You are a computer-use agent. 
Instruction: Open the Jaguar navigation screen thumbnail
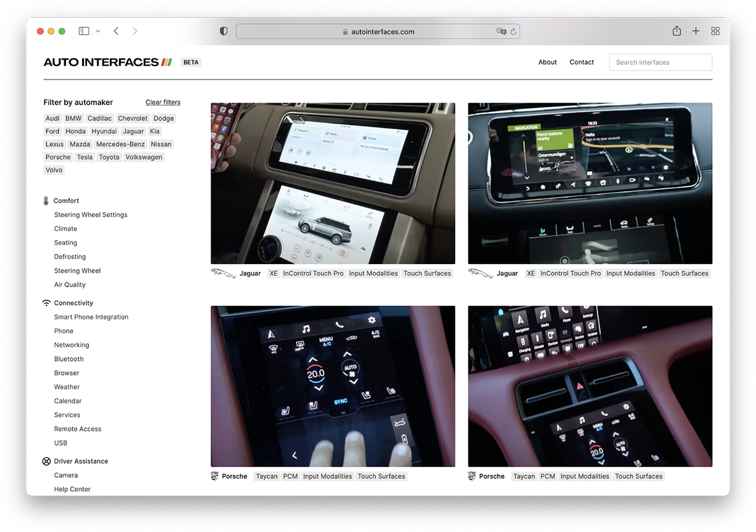pos(590,183)
